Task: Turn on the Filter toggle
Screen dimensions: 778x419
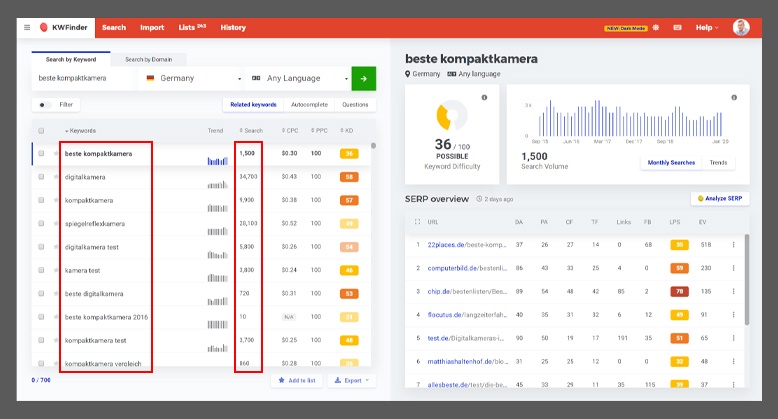Action: (45, 104)
